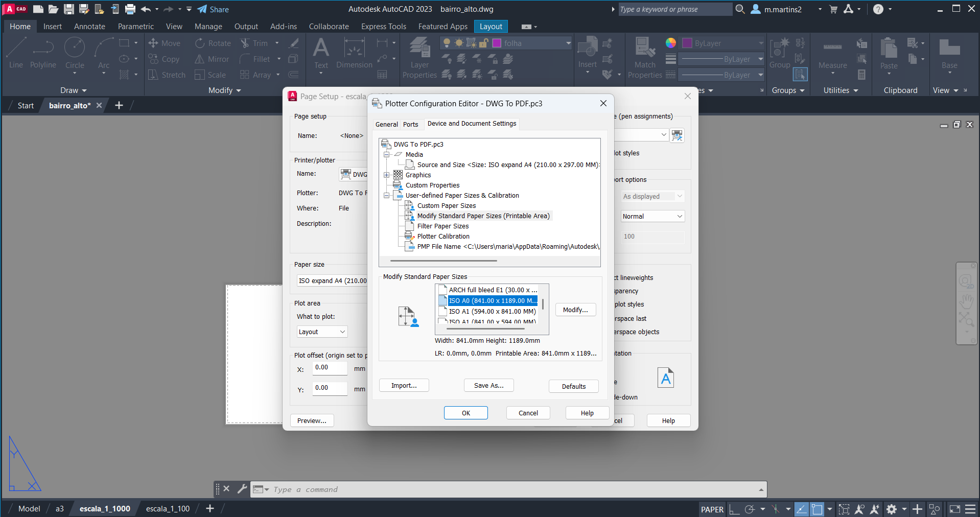Toggle Group Selection On/Off in Groups panel
Viewport: 980px width, 517px height.
(800, 75)
